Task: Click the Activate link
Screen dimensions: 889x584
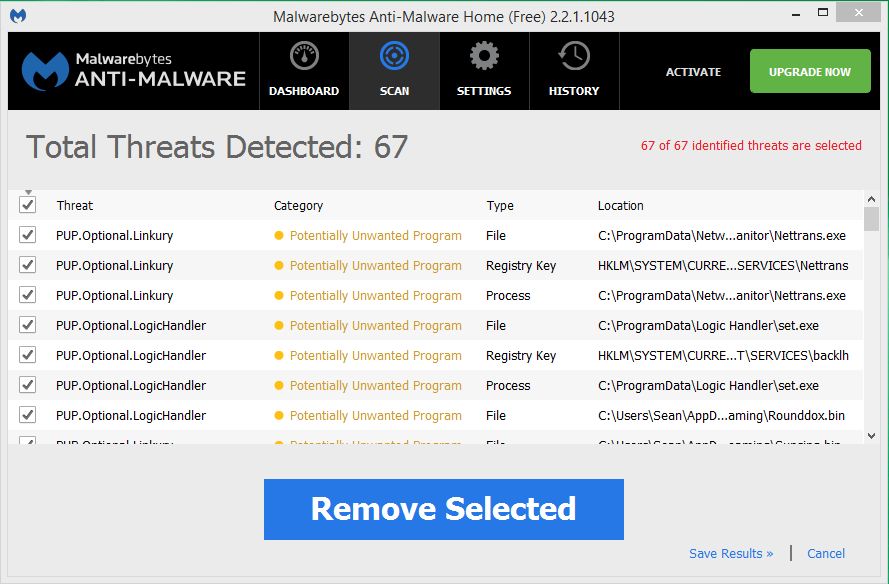Action: (x=693, y=72)
